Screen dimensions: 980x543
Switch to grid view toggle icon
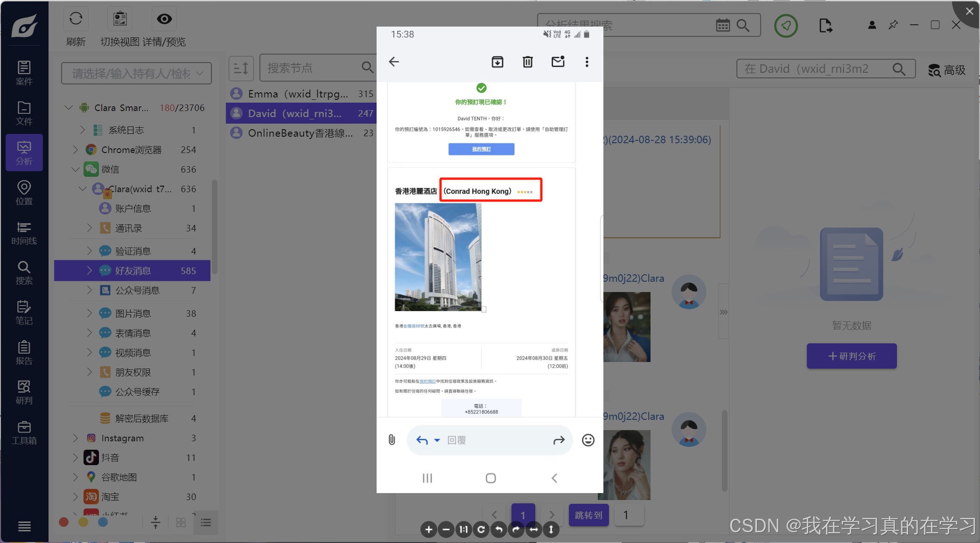[x=181, y=522]
